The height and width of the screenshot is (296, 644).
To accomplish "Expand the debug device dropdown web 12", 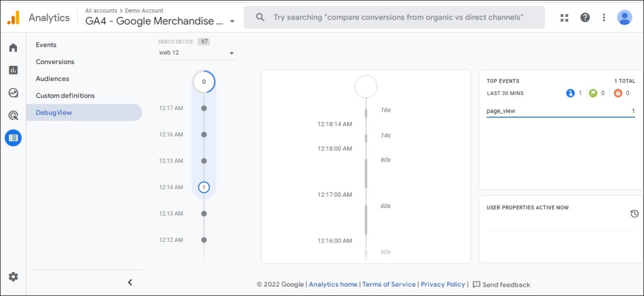I will [x=197, y=53].
